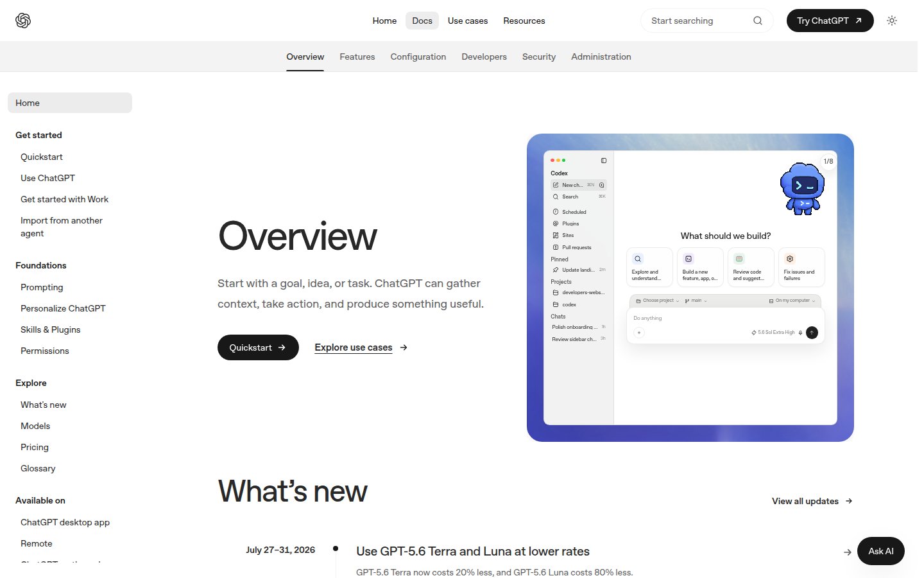Click the send arrow button in the Codex preview

tap(812, 333)
